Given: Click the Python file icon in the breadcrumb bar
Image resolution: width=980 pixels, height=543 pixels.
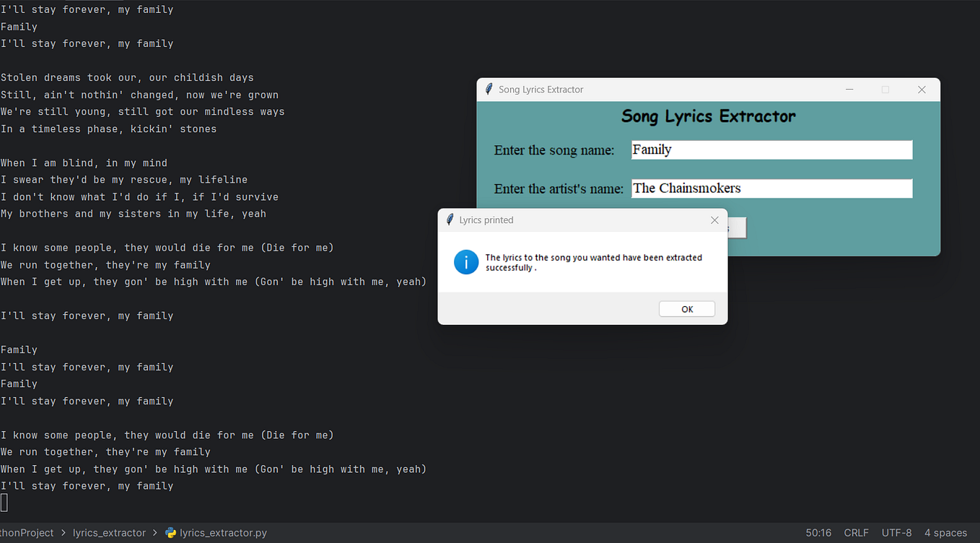Looking at the screenshot, I should tap(171, 533).
